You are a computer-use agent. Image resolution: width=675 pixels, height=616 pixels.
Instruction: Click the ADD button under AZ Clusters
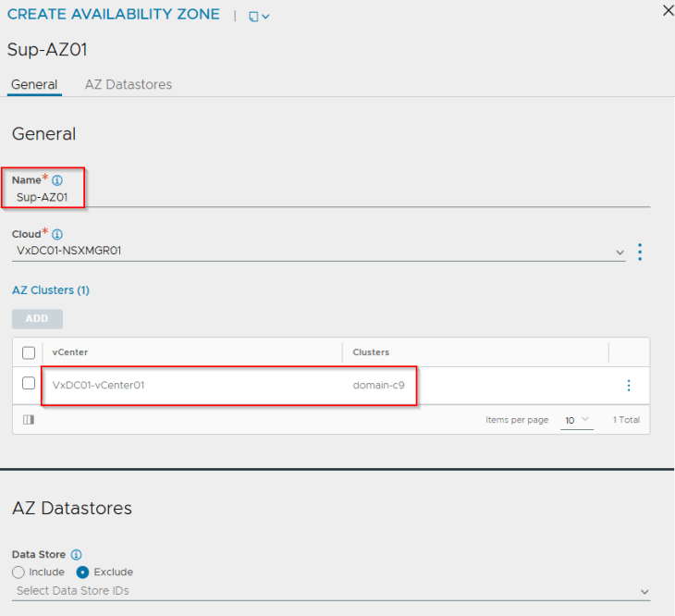point(37,319)
